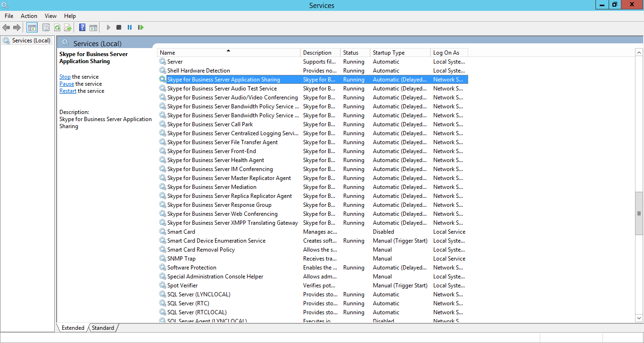
Task: Sort by the Log On As column header
Action: pyautogui.click(x=449, y=53)
